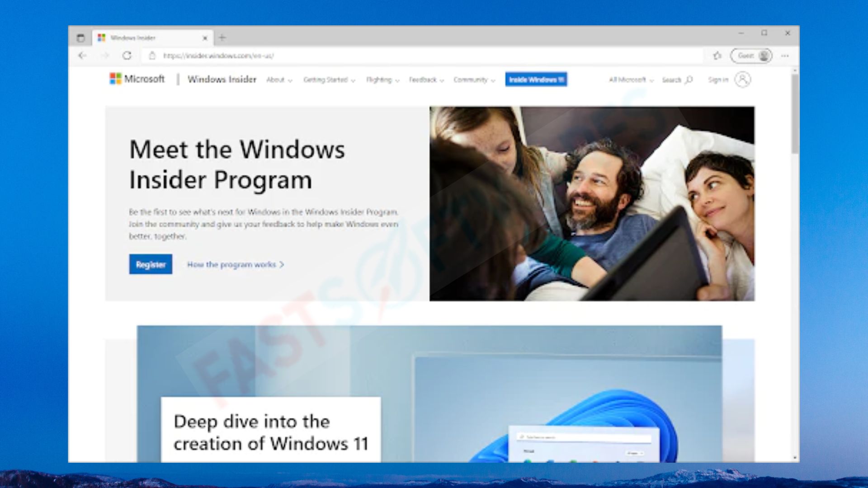Image resolution: width=868 pixels, height=488 pixels.
Task: Click Meet the Windows Insider Program heading
Action: pyautogui.click(x=237, y=164)
